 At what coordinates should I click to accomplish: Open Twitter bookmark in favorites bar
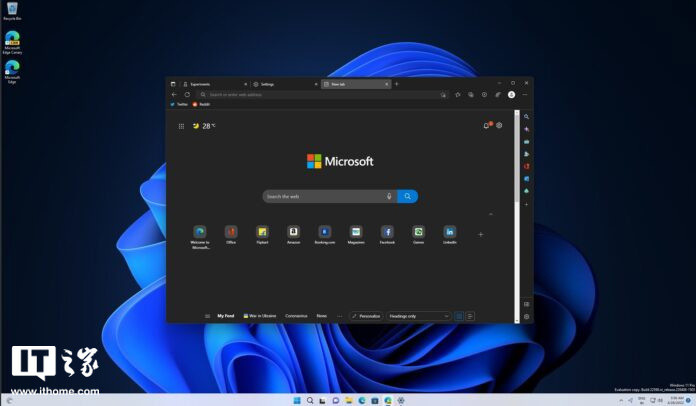point(179,104)
